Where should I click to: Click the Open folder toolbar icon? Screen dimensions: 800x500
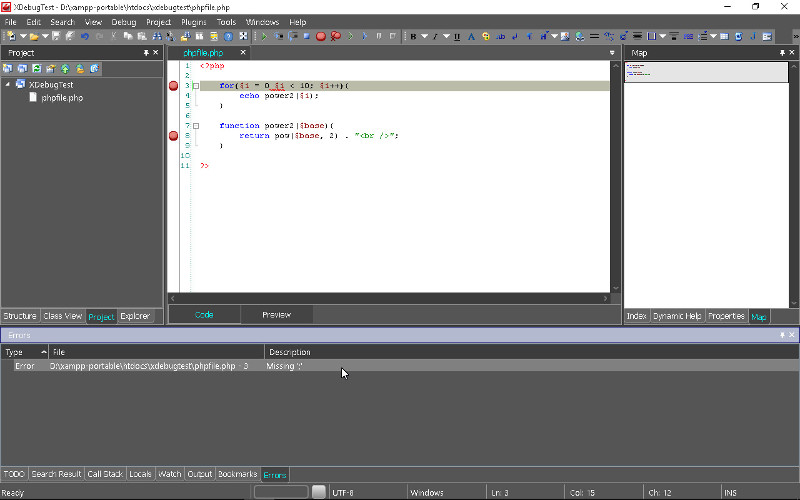pos(34,36)
